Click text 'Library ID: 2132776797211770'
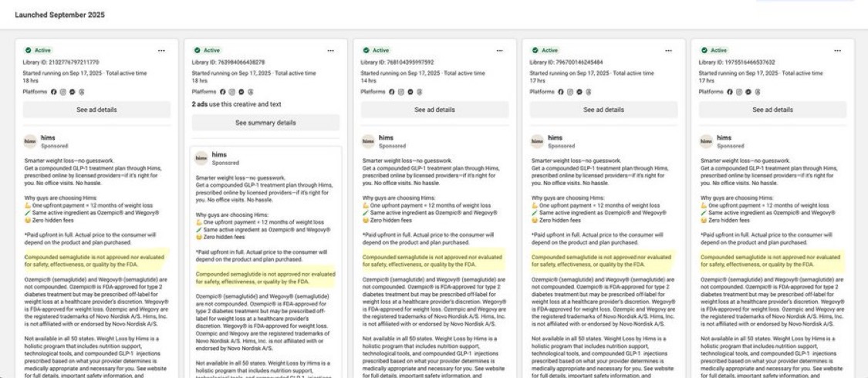The image size is (868, 378). click(x=61, y=62)
